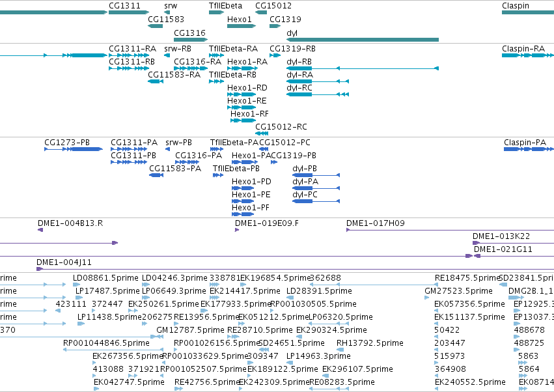Select the CG1311 gene bar
Screen dimensions: 554x392
[129, 12]
